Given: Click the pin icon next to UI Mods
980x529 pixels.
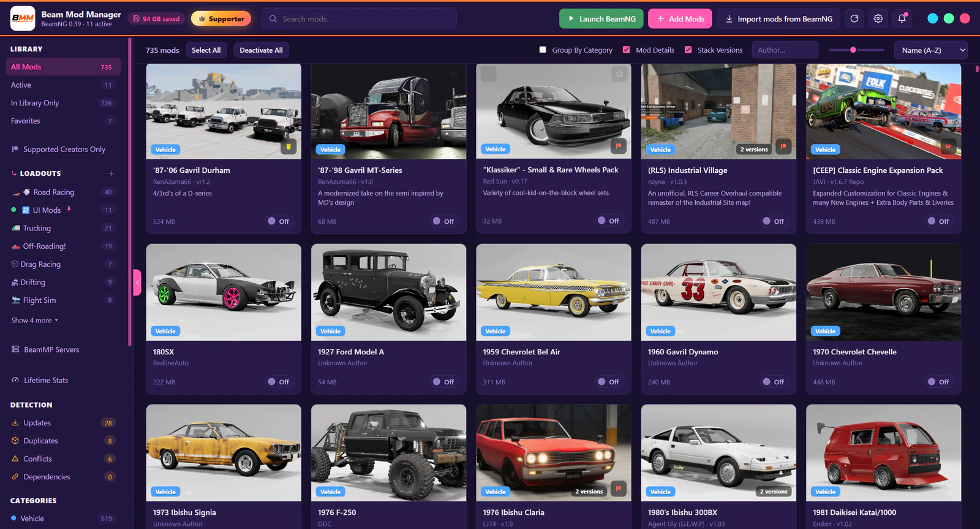Looking at the screenshot, I should [69, 210].
